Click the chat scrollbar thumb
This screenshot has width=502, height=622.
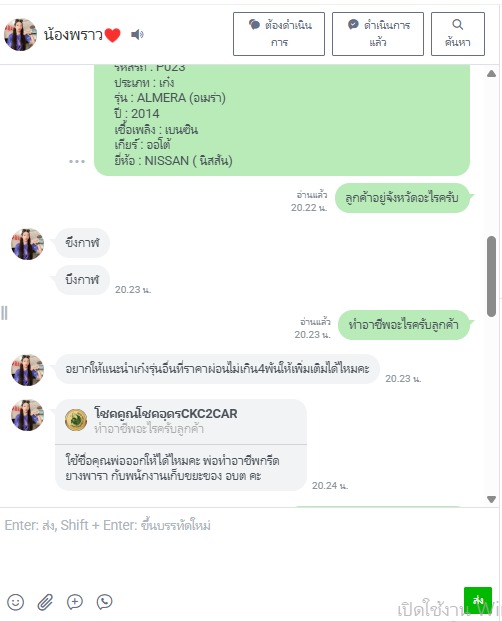point(491,276)
